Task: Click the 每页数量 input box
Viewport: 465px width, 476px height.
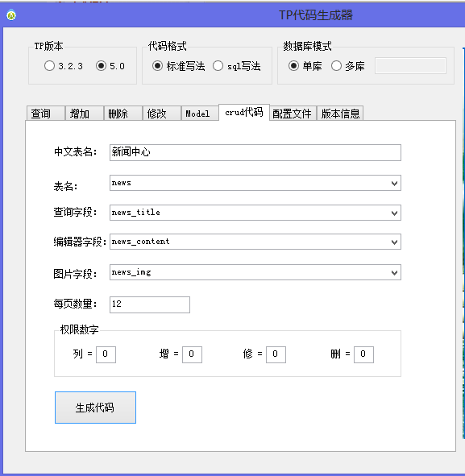Action: (x=150, y=304)
